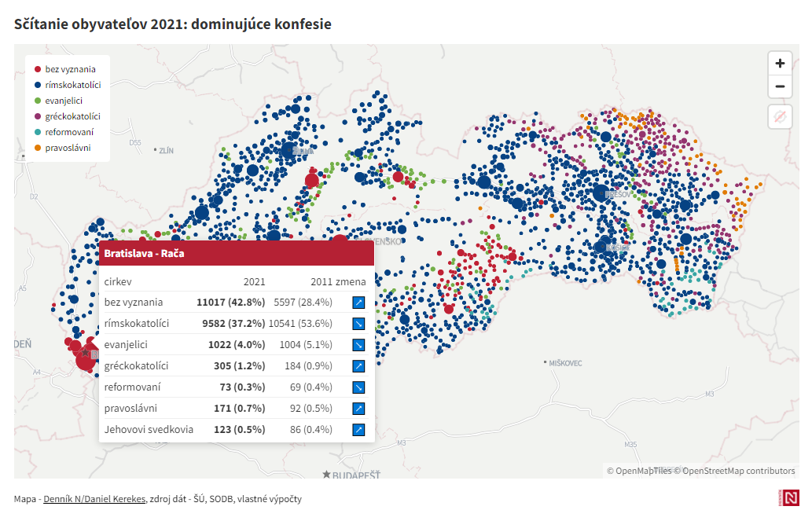Viewport: 812px width, 521px height.
Task: Click the green evanjelici legend dot
Action: (x=37, y=101)
